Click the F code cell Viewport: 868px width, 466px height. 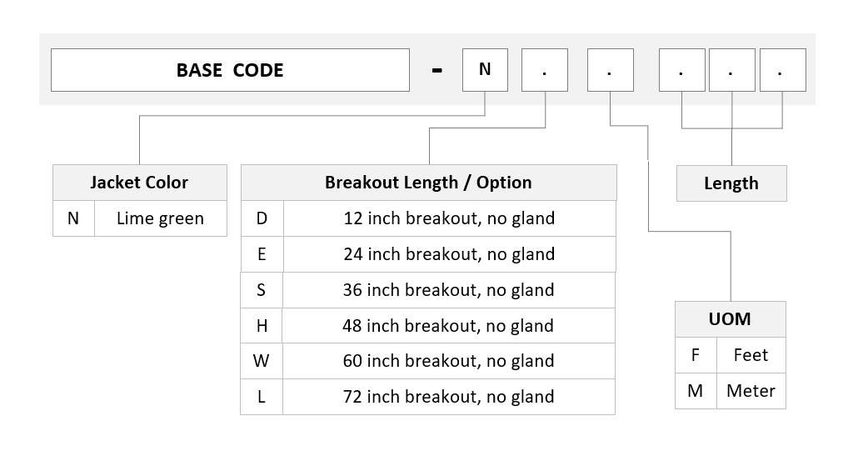[x=696, y=355]
